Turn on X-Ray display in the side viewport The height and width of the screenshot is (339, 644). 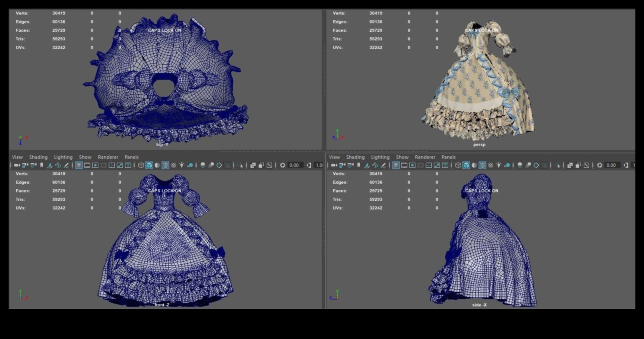pyautogui.click(x=490, y=164)
